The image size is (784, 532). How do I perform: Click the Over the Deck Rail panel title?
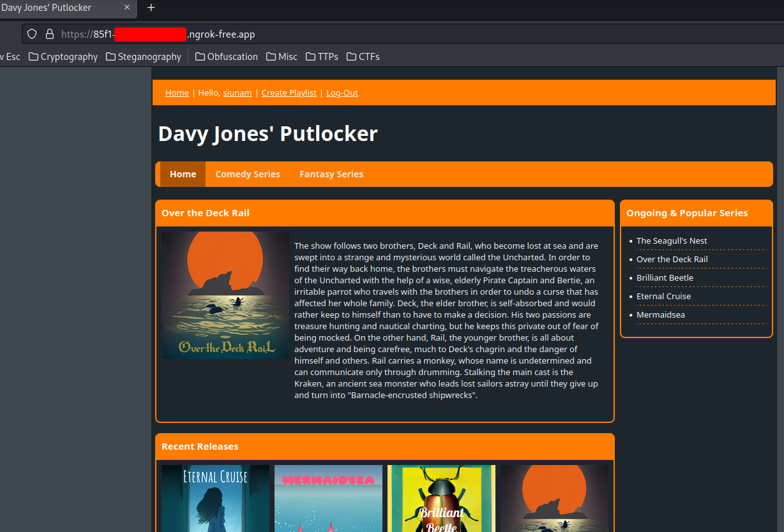(206, 213)
